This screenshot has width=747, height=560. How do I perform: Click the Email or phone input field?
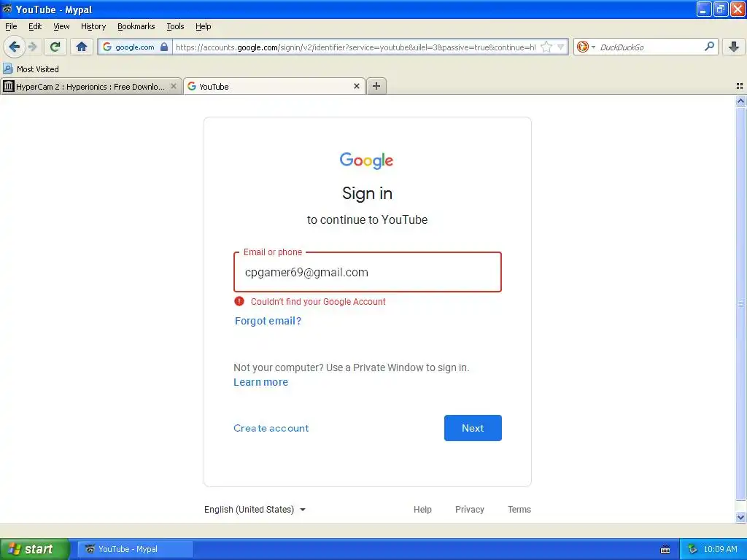click(368, 272)
